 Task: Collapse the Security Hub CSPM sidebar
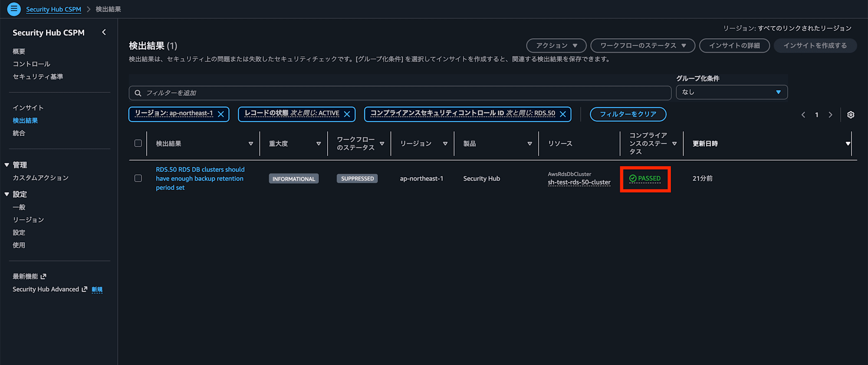coord(104,32)
